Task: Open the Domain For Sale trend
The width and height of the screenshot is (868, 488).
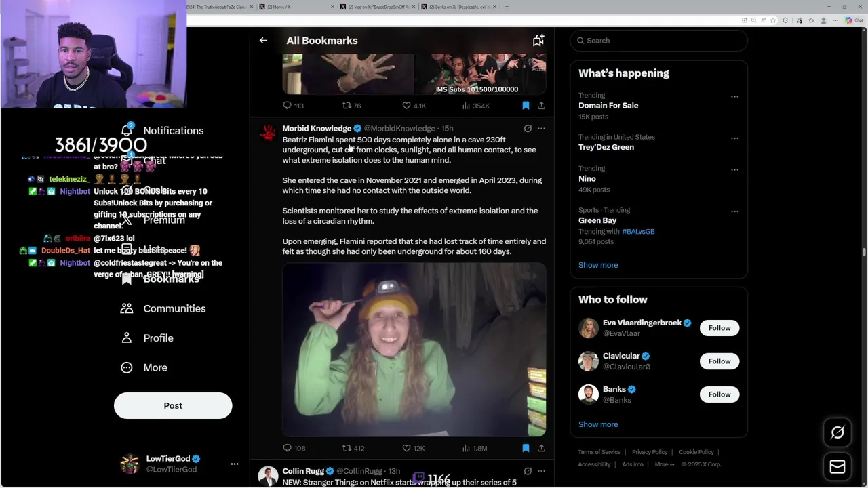Action: pos(608,106)
